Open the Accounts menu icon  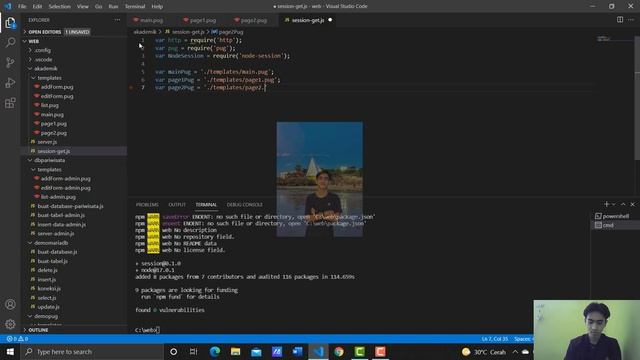10,304
